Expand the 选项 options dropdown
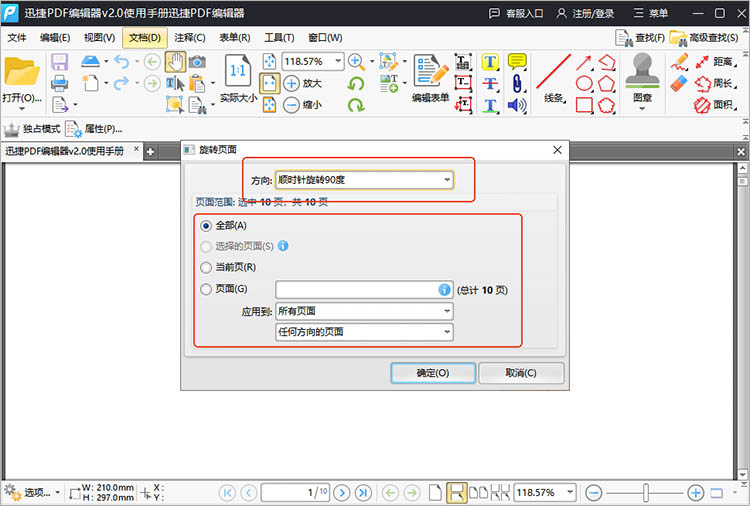750x506 pixels. (x=57, y=492)
